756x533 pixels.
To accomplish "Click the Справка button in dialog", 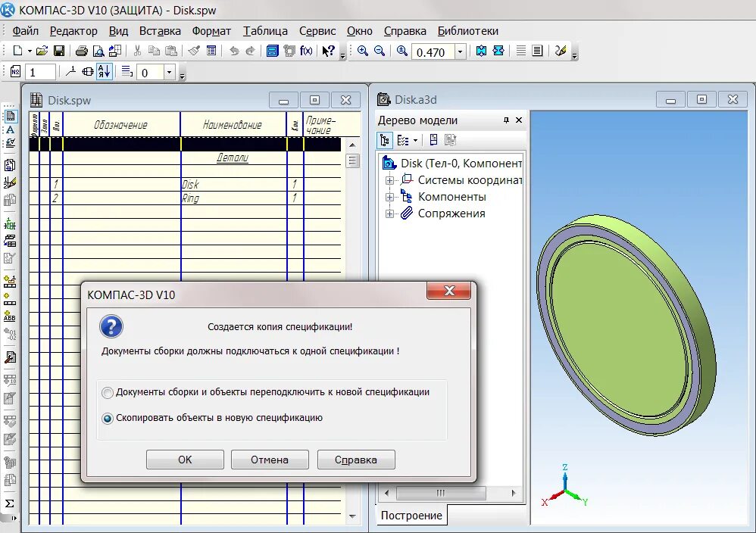I will click(356, 460).
